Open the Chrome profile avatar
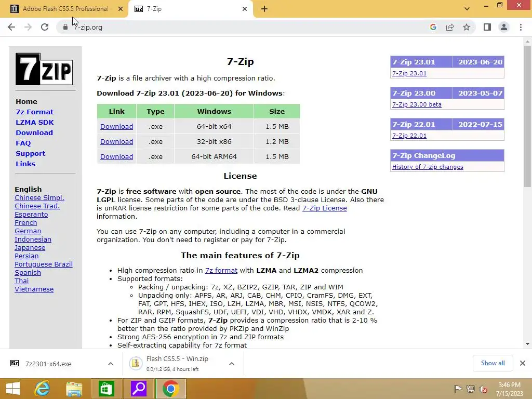This screenshot has width=532, height=399. (504, 27)
